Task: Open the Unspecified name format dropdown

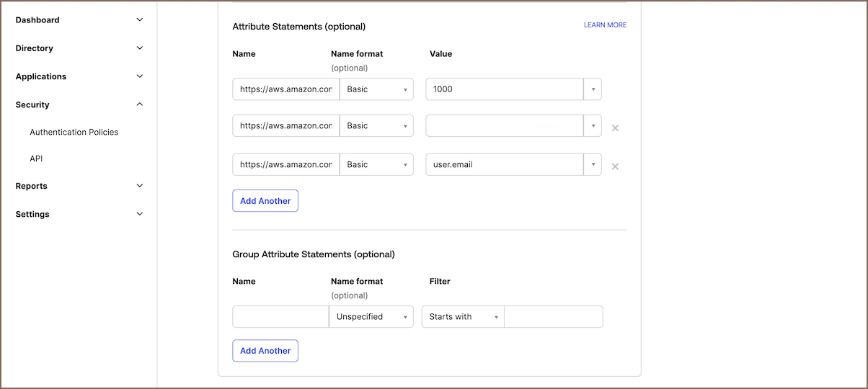Action: 371,317
